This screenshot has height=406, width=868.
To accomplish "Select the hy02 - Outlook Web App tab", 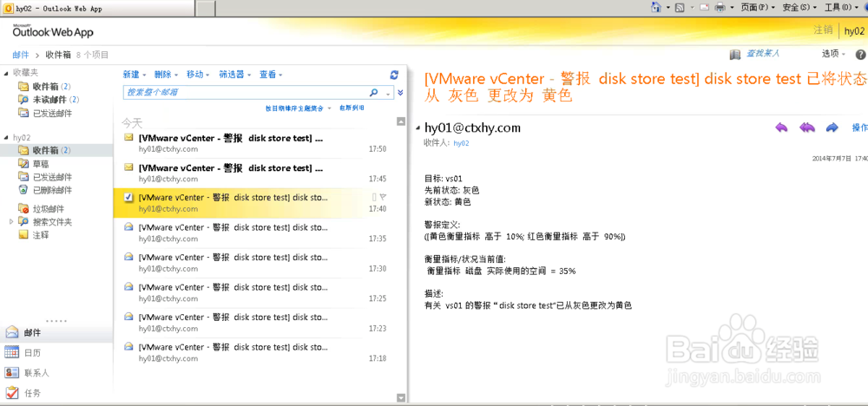I will [97, 9].
